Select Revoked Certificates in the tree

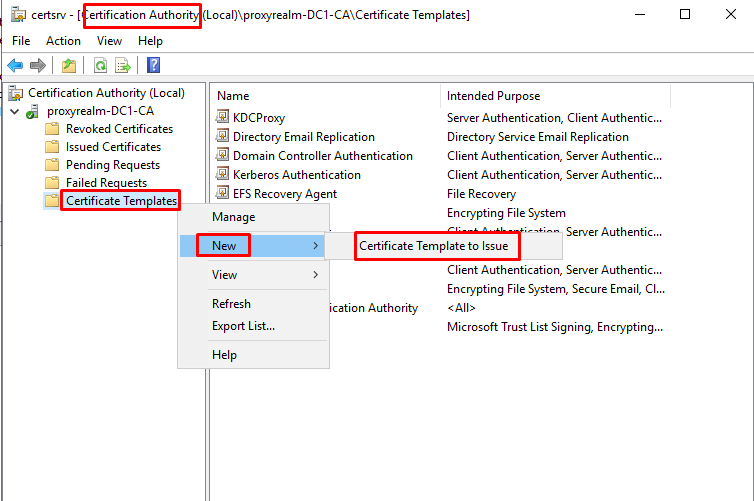(x=119, y=129)
